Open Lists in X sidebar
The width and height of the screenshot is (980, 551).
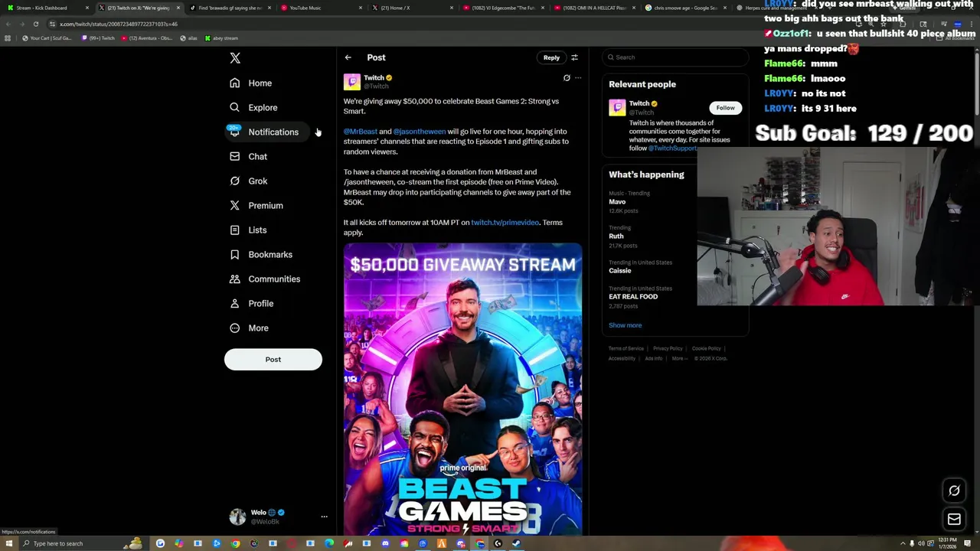[248, 230]
